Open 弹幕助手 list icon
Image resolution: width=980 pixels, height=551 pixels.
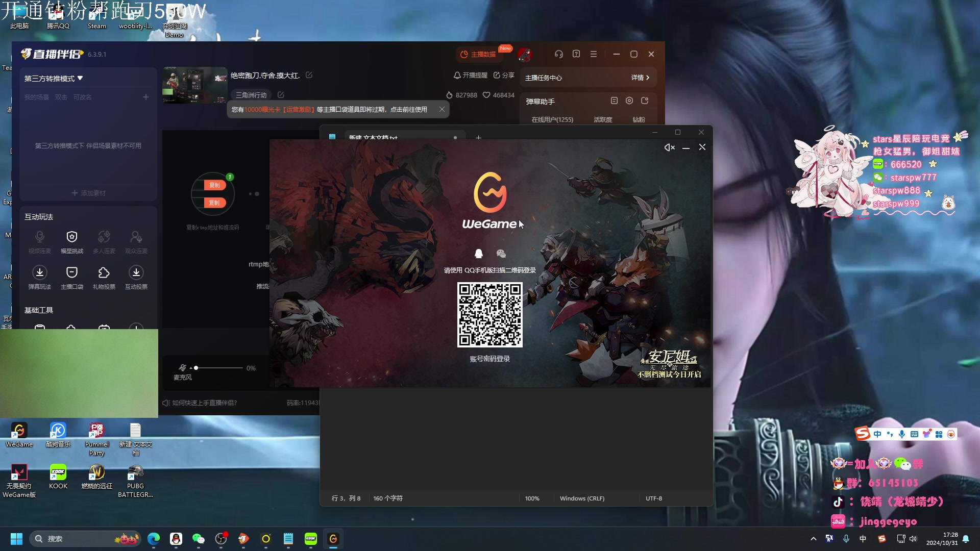click(614, 101)
